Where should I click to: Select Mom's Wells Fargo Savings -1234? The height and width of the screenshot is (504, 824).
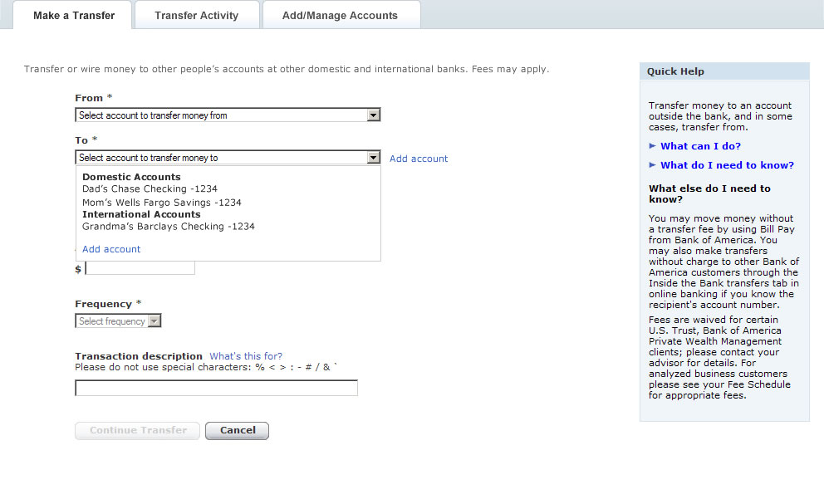[161, 203]
